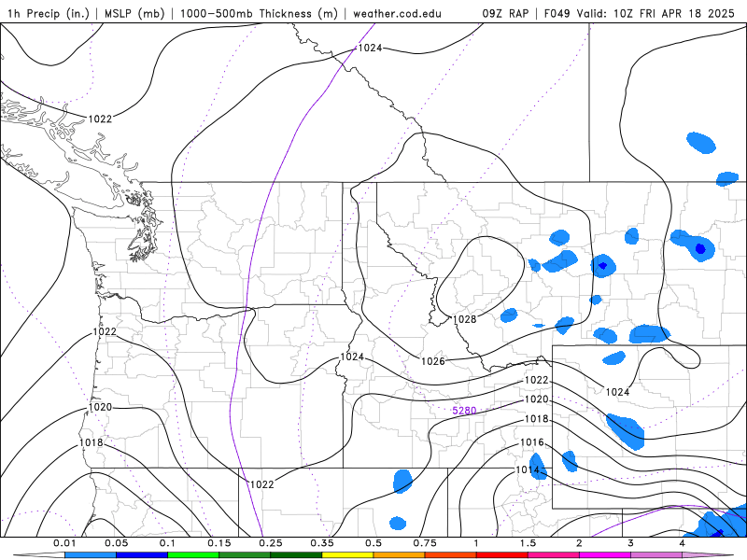The width and height of the screenshot is (747, 560).
Task: Click the 1014 isobar label
Action: [x=528, y=470]
